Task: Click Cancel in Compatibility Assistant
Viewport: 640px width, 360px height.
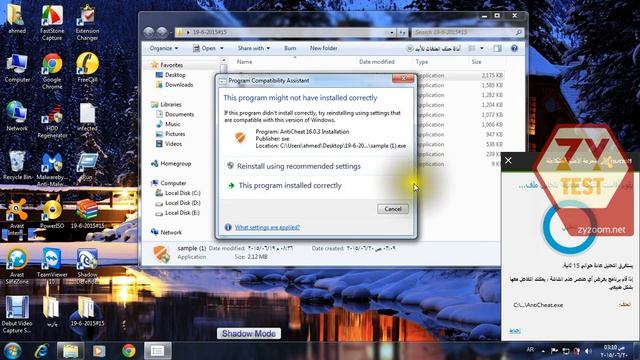Action: coord(393,209)
